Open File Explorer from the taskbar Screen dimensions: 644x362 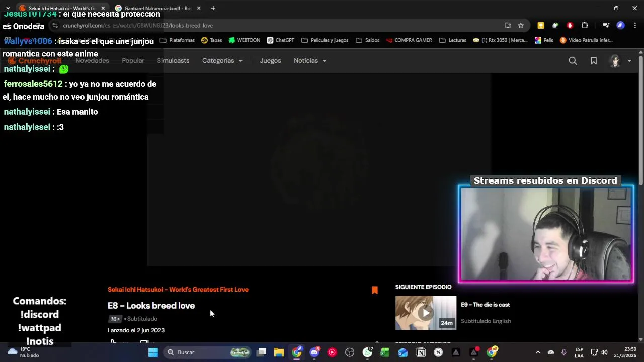pos(279,352)
